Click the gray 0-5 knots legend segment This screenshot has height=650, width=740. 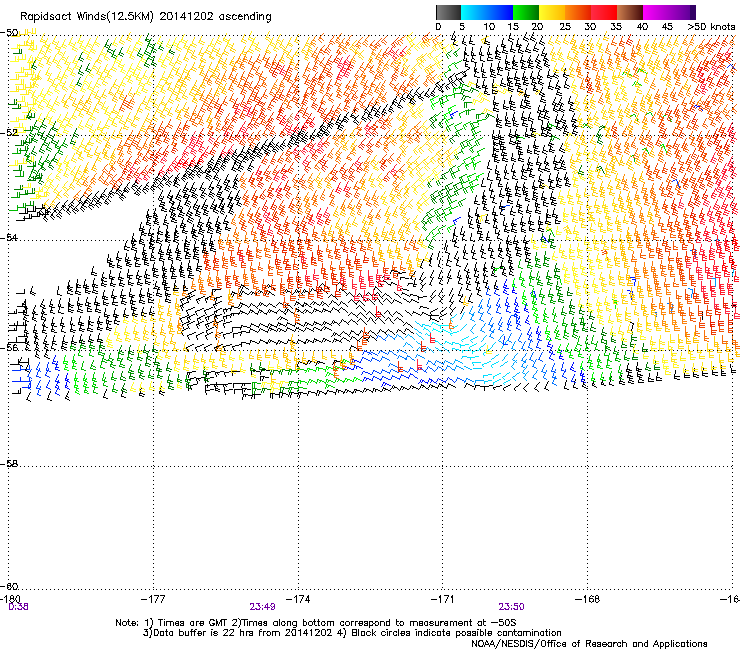tap(448, 12)
